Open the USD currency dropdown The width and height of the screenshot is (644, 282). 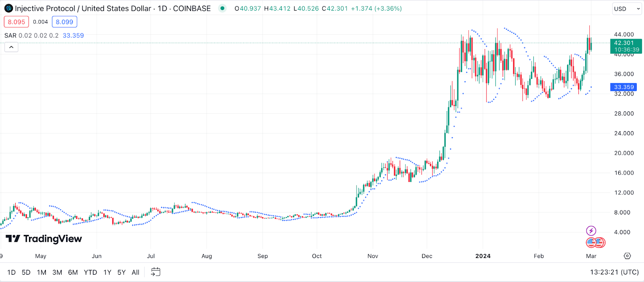(627, 9)
